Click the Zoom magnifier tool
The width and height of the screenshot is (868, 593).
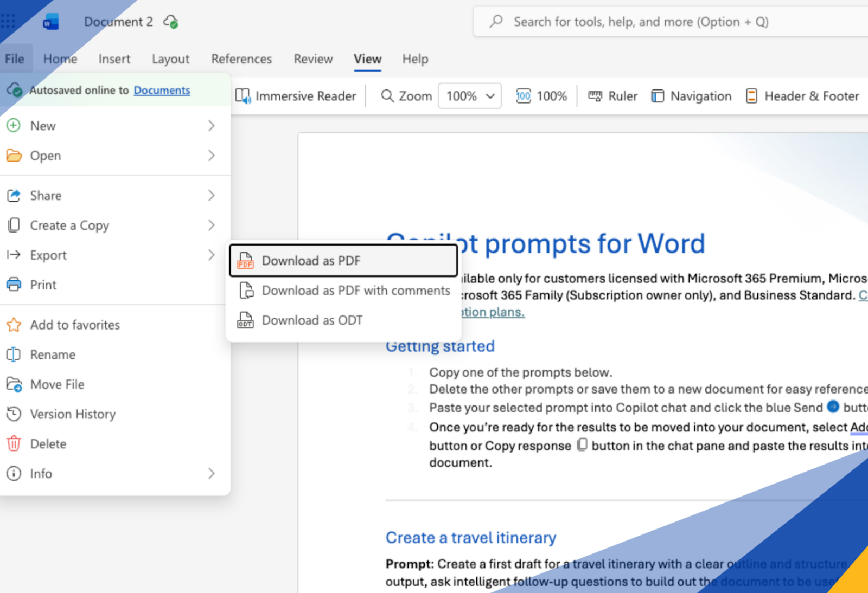(406, 96)
